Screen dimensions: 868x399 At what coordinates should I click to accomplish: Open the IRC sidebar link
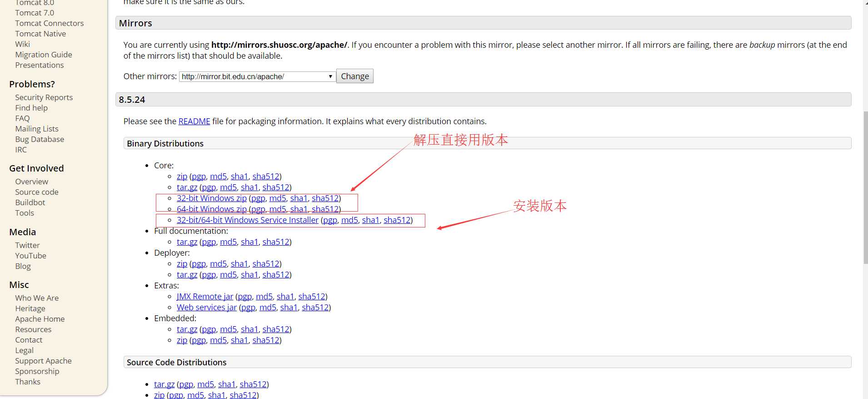pos(21,150)
